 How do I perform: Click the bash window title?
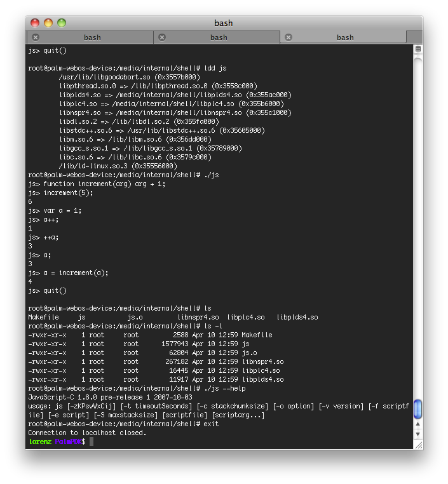tap(224, 23)
